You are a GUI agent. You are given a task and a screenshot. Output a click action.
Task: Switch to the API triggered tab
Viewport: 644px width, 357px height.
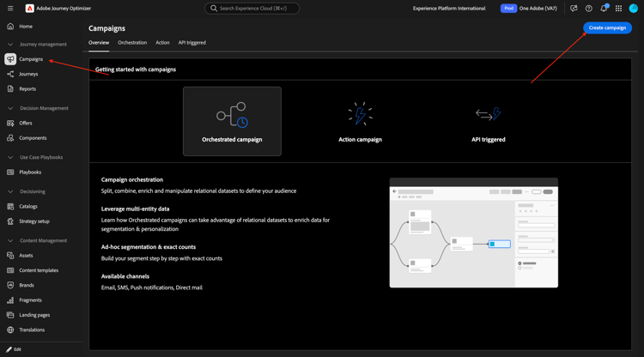click(191, 43)
